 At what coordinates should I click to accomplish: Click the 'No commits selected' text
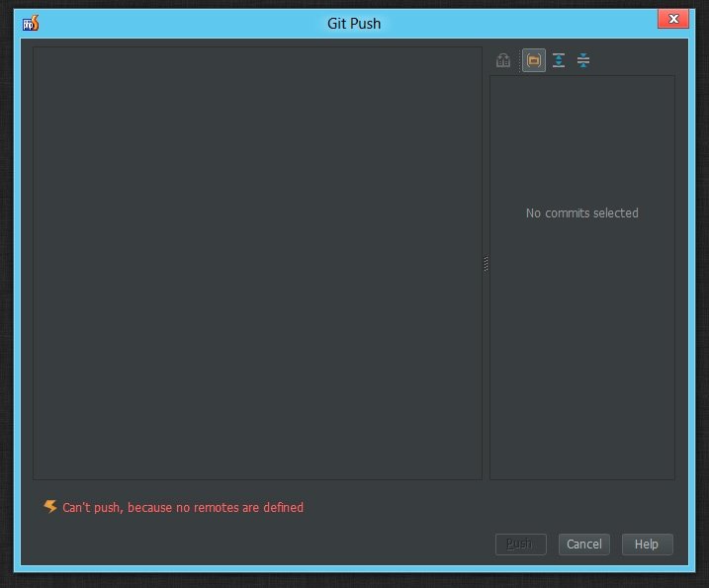(x=582, y=212)
